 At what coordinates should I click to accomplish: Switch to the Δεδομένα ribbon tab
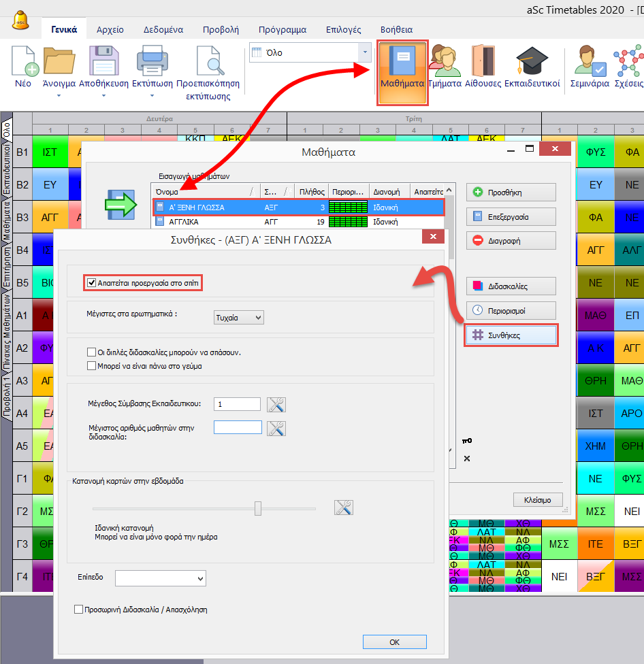point(163,30)
